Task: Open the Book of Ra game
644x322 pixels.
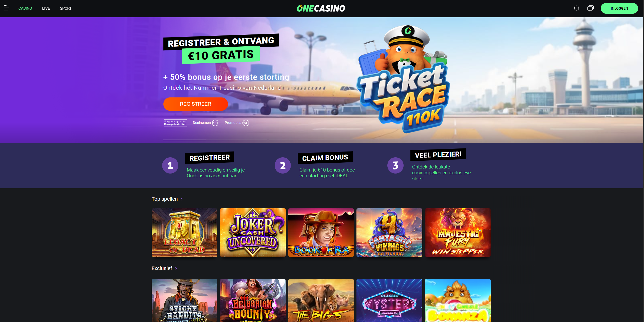Action: coord(321,233)
